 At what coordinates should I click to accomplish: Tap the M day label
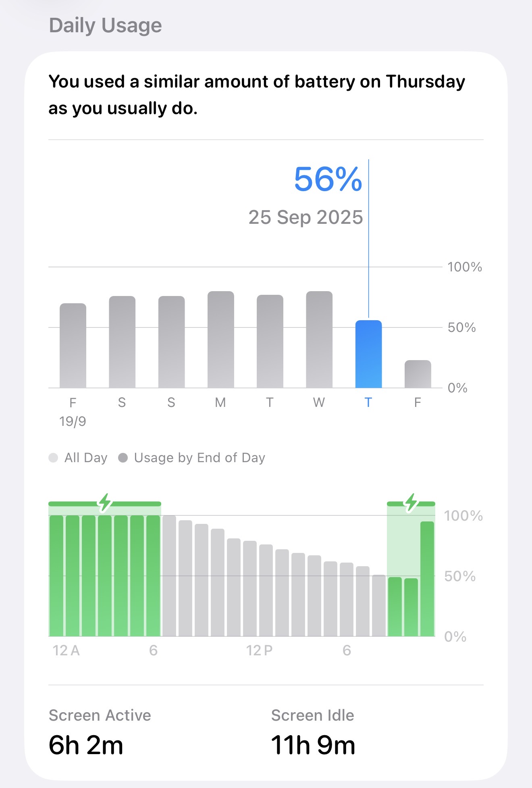click(x=220, y=402)
